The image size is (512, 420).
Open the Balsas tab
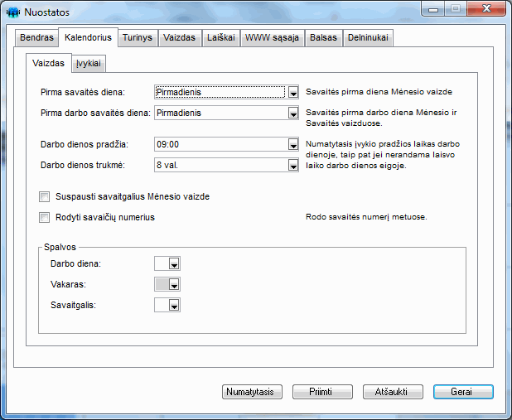(x=323, y=38)
